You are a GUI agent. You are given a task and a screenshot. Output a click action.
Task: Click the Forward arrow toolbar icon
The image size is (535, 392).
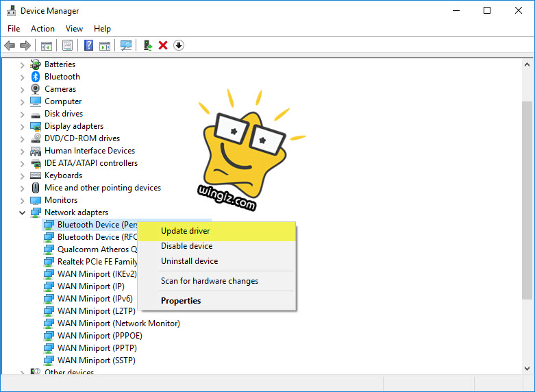click(x=25, y=45)
